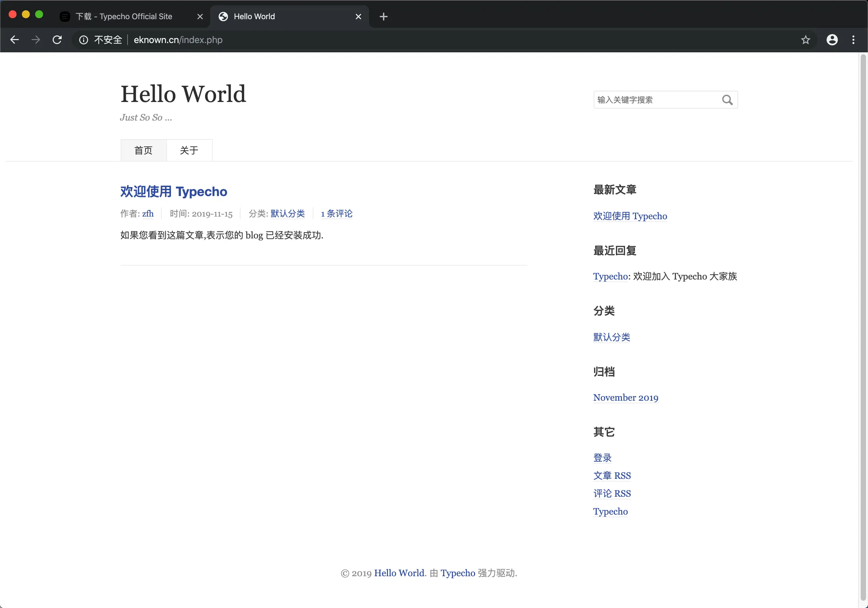Open the 1 条评论 comments link
The width and height of the screenshot is (868, 608).
pyautogui.click(x=337, y=214)
